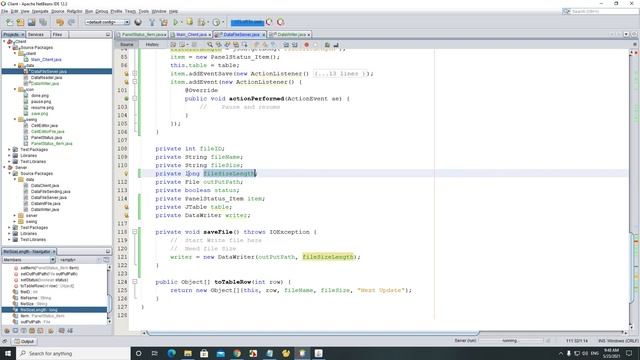Click the Profile Project toolbar icon
The width and height of the screenshot is (640, 360).
[x=216, y=22]
